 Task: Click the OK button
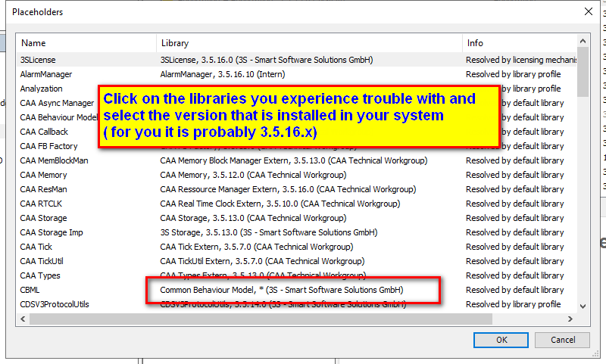pos(501,340)
